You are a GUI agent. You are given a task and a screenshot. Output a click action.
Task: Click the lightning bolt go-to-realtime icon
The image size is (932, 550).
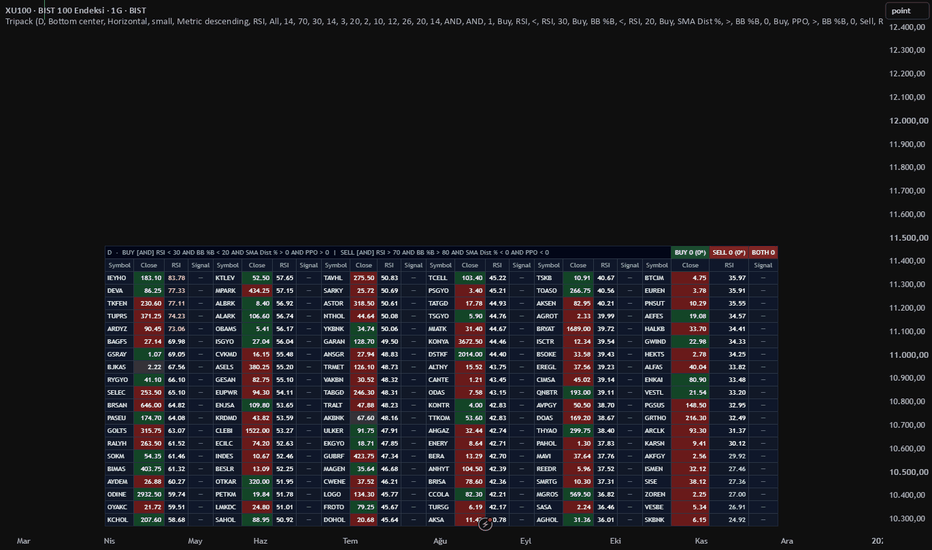coord(485,524)
